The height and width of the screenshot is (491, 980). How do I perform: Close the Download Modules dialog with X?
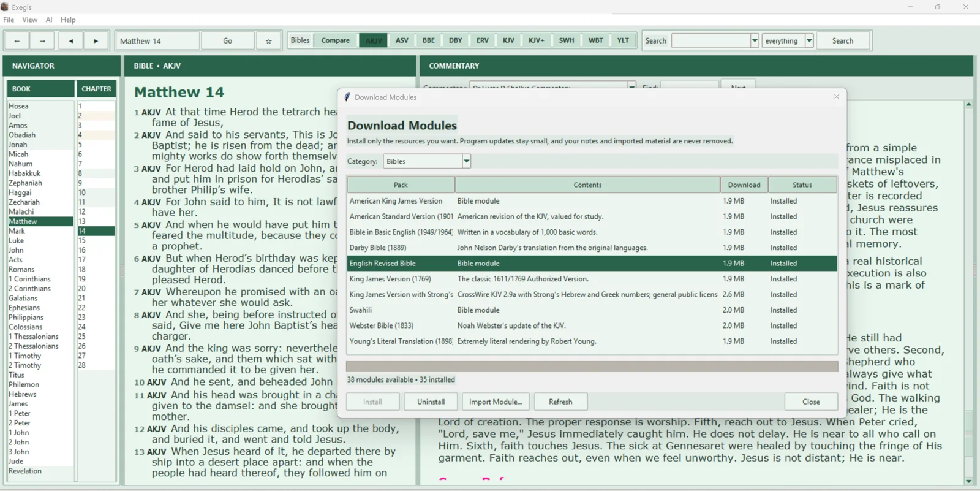tap(837, 97)
